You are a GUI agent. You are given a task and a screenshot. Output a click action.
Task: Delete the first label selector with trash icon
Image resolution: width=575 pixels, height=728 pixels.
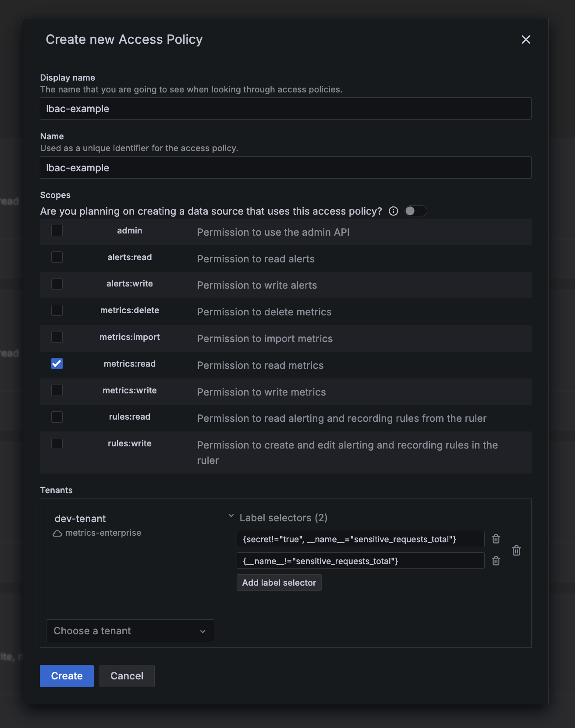click(x=496, y=539)
